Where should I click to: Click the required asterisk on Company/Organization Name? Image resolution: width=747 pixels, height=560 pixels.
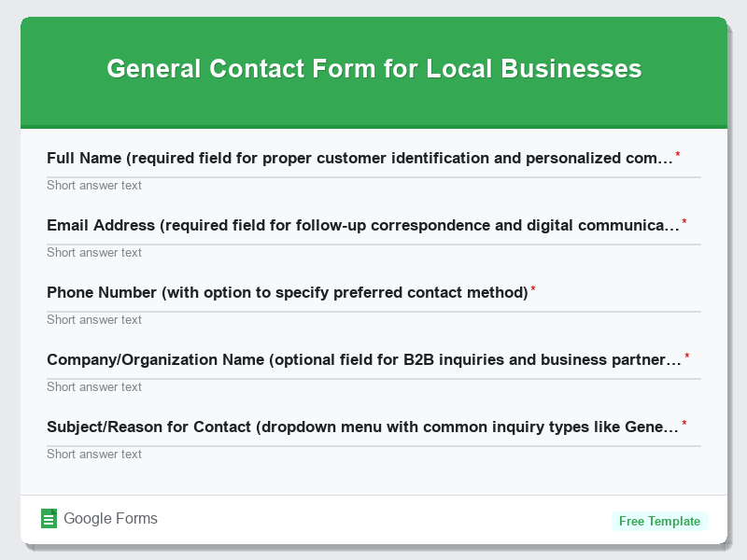click(687, 356)
